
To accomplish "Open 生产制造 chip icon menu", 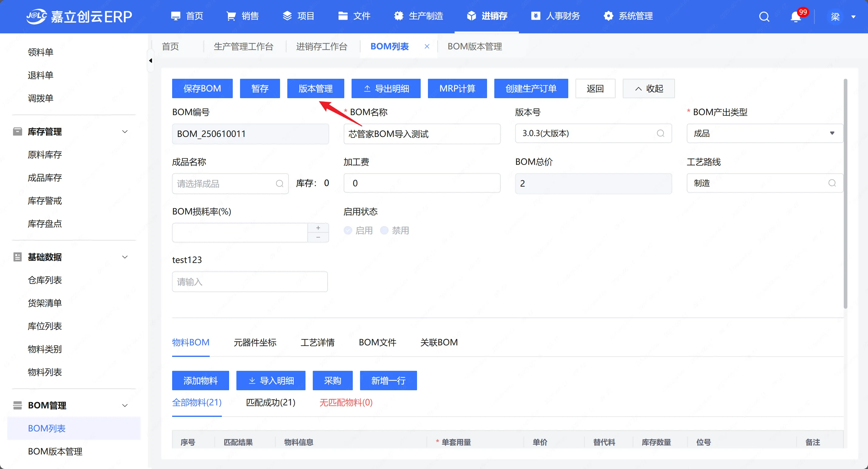I will 399,16.
